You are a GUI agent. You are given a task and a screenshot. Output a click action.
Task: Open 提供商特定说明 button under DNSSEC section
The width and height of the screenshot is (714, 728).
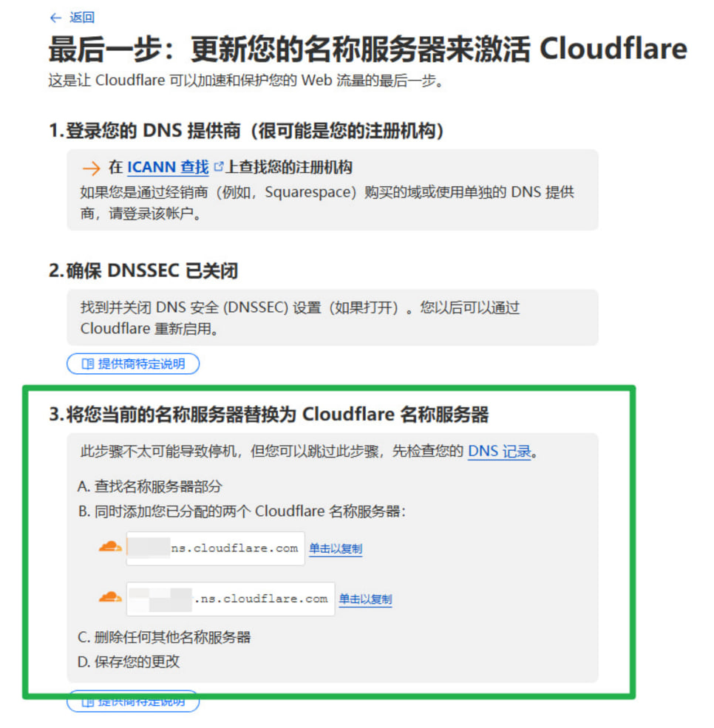tap(133, 364)
